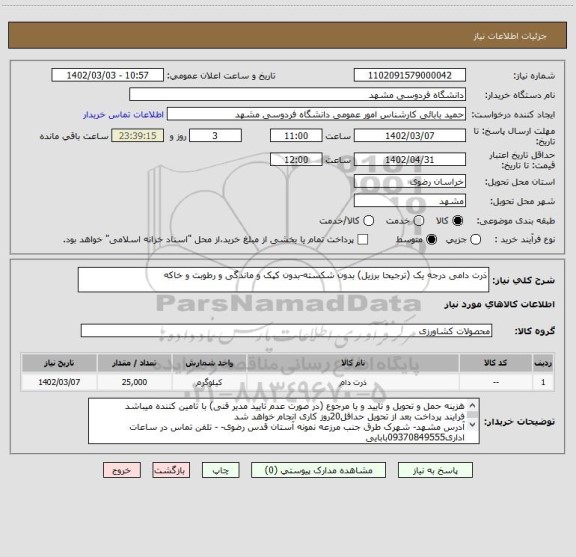Screen dimensions: 576x557
Task: Click the requester field حمید بابائی
Action: point(316,114)
